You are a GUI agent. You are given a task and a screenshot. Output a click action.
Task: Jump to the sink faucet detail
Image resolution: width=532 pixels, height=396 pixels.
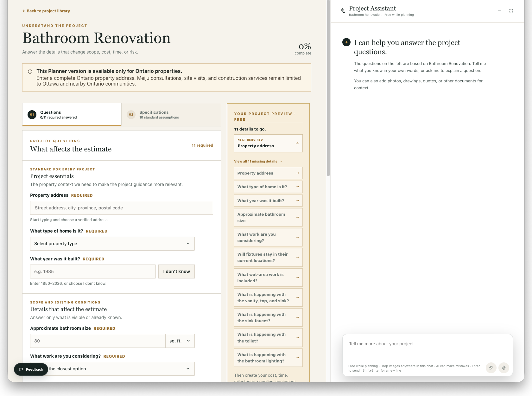click(268, 317)
